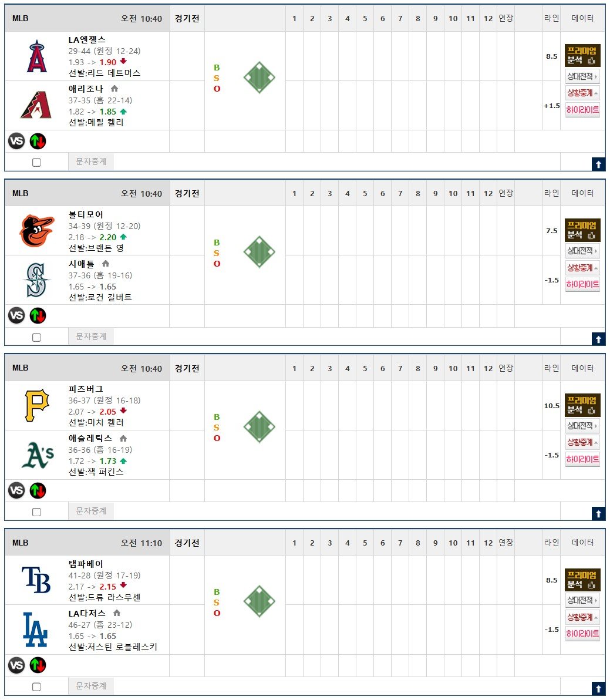
Task: Click the back-to-top arrow in the 피츠버그–애슬레틱스 panel
Action: 598,514
